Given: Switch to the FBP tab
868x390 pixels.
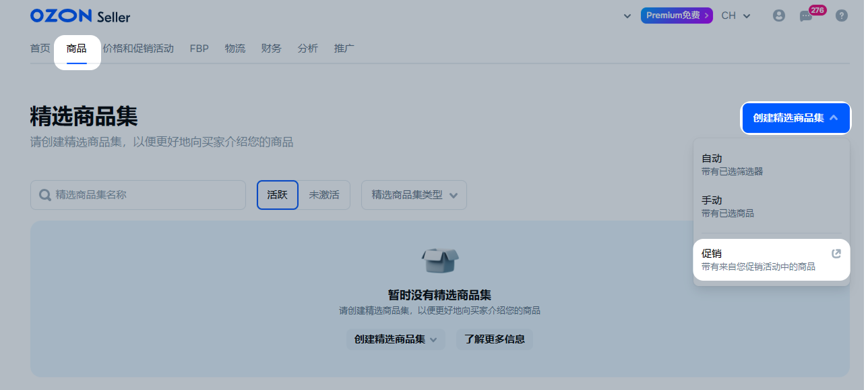Looking at the screenshot, I should (x=199, y=49).
